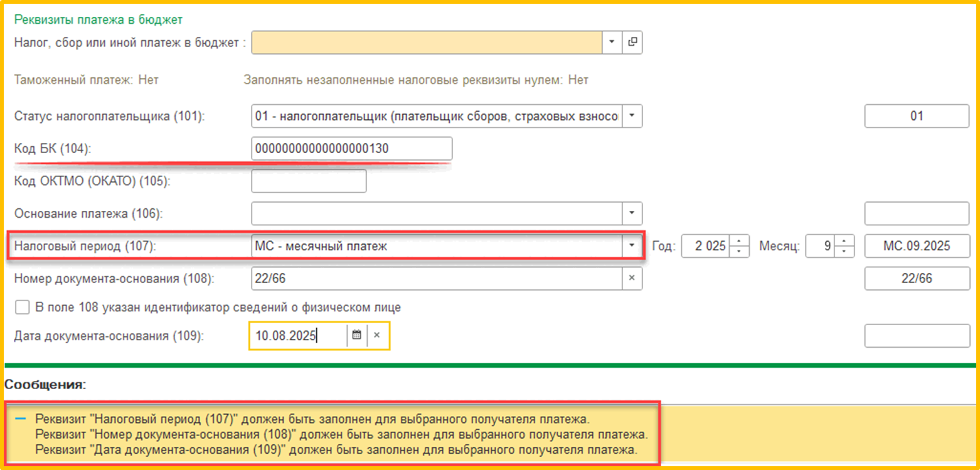The image size is (980, 470).
Task: Click the document date field 10.08.2025
Action: pyautogui.click(x=299, y=335)
